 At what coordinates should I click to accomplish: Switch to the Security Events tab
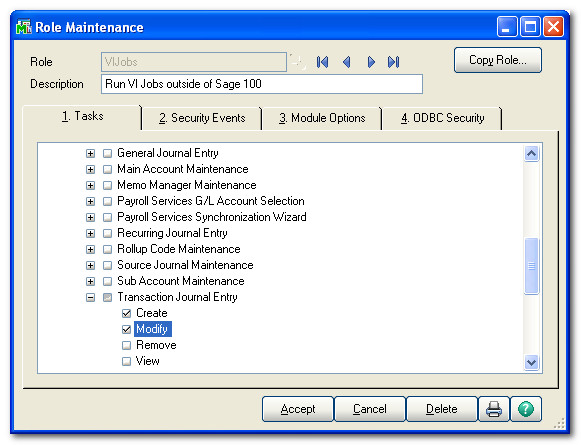tap(202, 118)
